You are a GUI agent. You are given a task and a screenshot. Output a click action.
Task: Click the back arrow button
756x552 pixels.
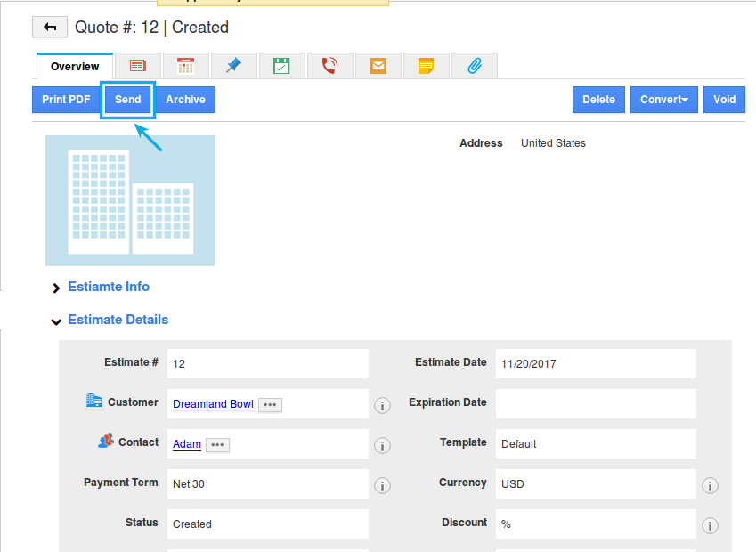click(50, 28)
